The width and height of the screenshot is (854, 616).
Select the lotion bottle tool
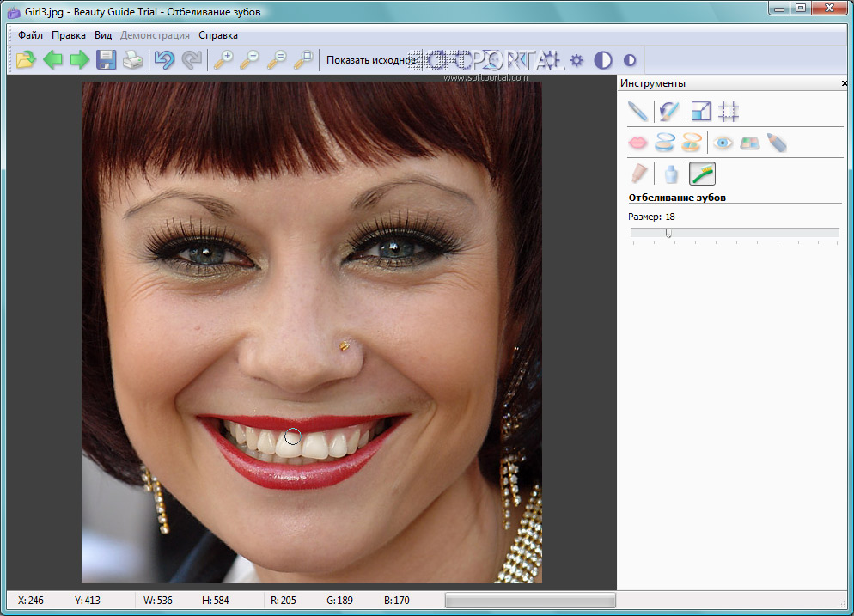point(671,174)
